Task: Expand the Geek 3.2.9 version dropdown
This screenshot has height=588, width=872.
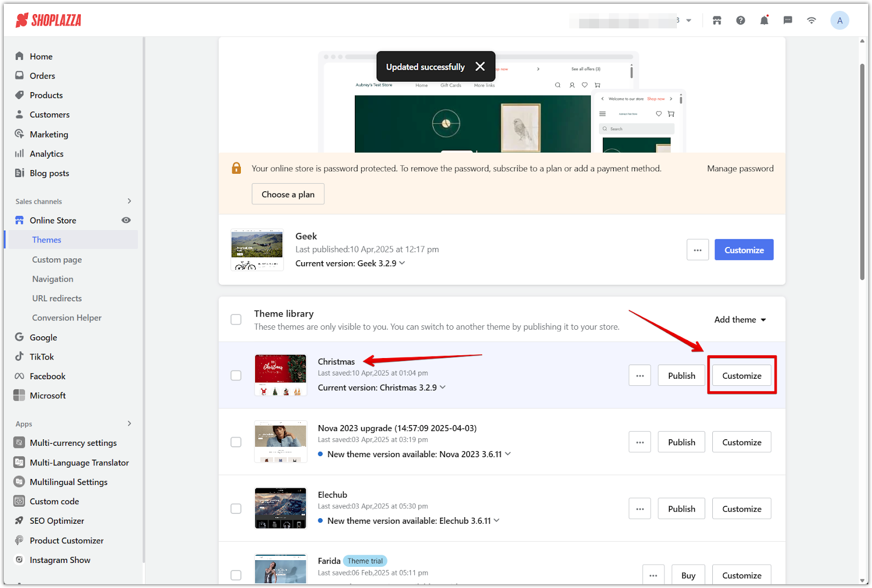Action: pos(402,263)
